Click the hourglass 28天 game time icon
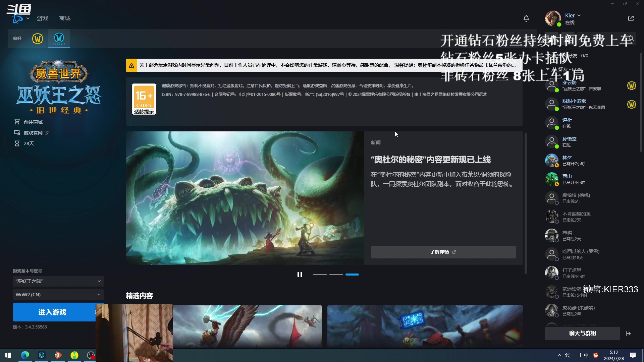 click(17, 143)
